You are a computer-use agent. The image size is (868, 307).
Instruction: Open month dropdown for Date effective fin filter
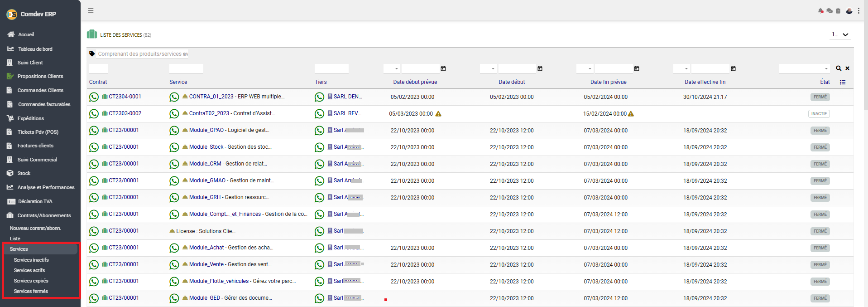coord(681,68)
